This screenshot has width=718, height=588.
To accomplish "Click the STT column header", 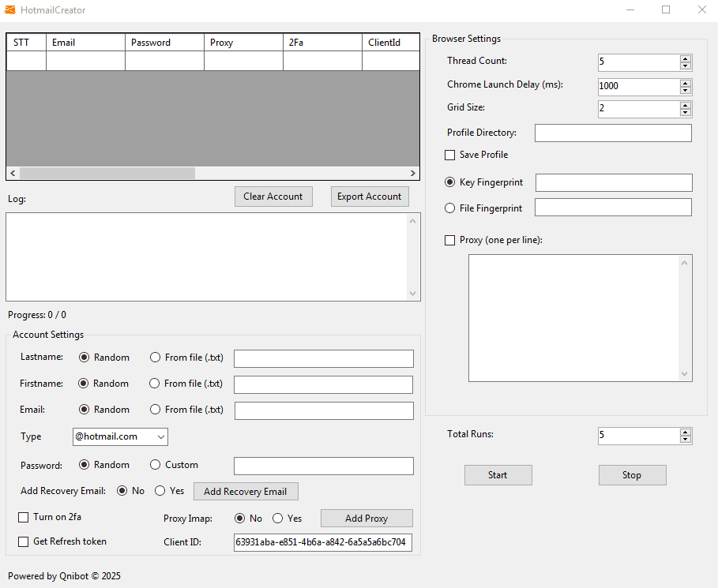I will [x=26, y=43].
